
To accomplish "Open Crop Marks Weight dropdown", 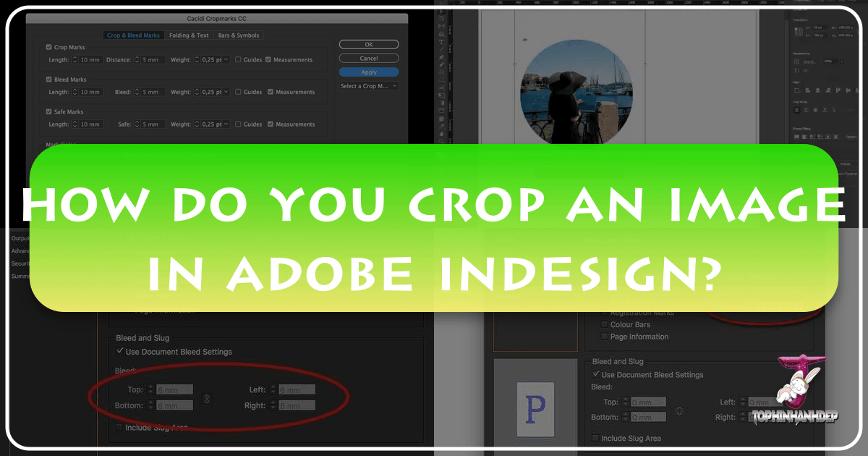I will coord(212,59).
